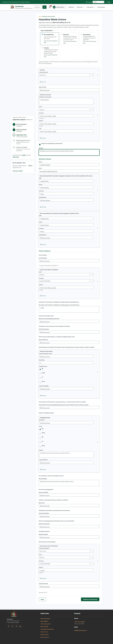
Task: Click Continue to documents
Action: [90, 599]
